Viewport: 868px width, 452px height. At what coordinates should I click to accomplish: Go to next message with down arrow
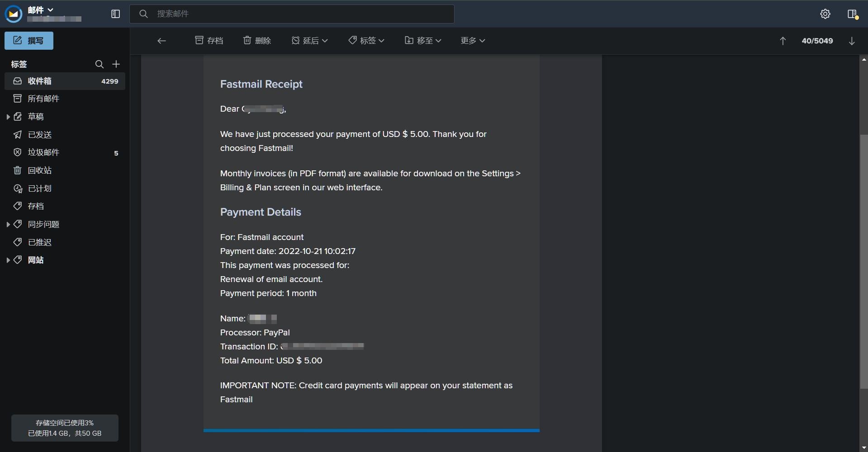[x=852, y=41]
